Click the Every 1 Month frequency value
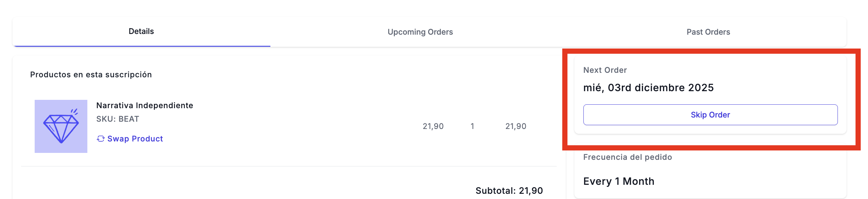Viewport: 868px width, 199px height. pos(619,181)
